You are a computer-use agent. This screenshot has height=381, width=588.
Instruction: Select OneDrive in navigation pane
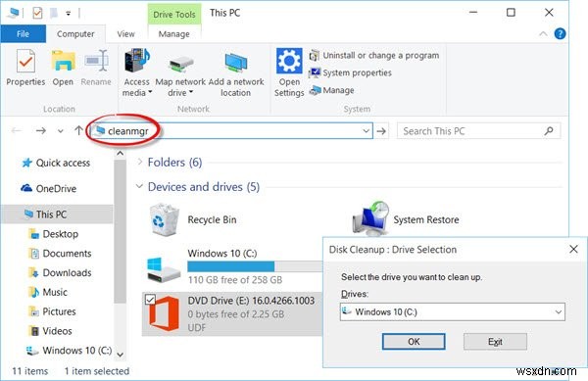coord(49,188)
